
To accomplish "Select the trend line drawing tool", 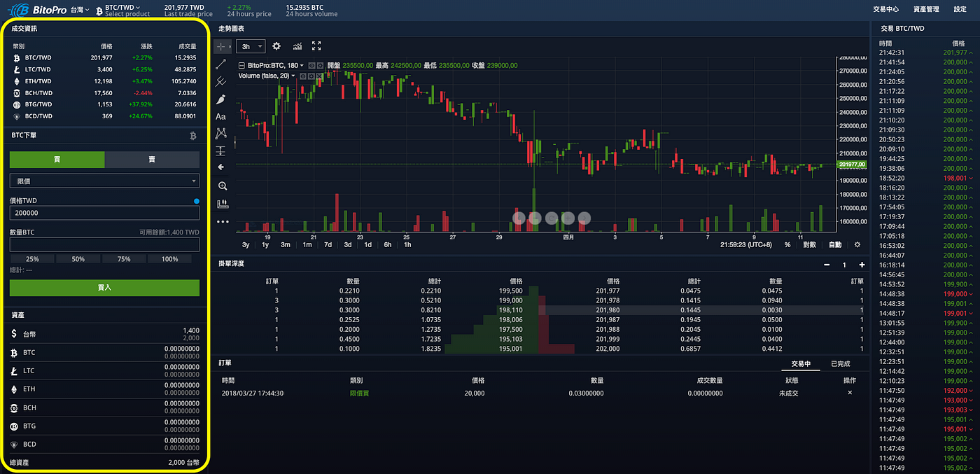I will coord(221,64).
